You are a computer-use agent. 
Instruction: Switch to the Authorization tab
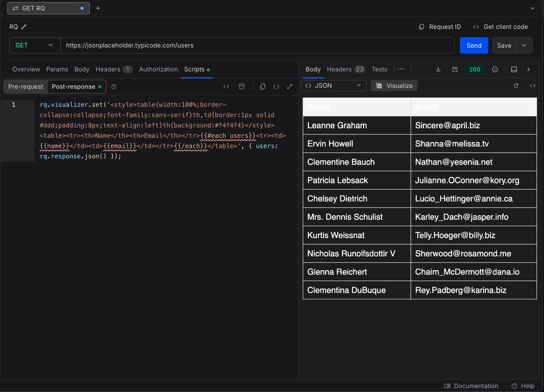[158, 70]
